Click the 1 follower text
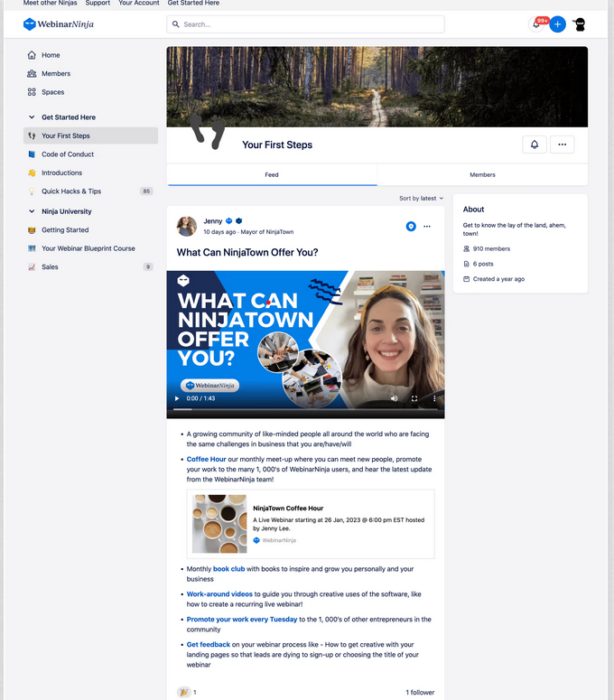Image resolution: width=614 pixels, height=700 pixels. pos(420,693)
